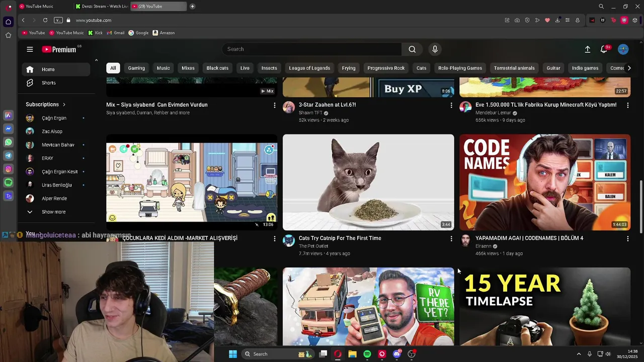Show next category chips arrow
Image resolution: width=644 pixels, height=362 pixels.
coord(628,68)
